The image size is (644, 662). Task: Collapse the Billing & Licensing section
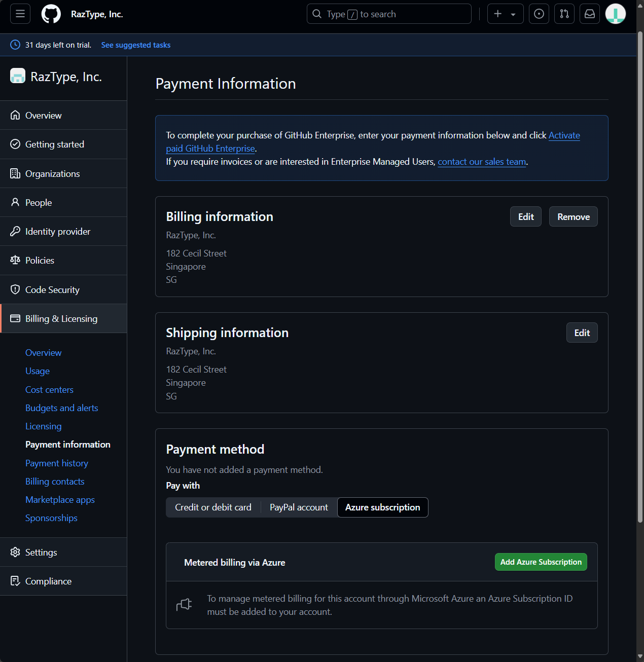(x=61, y=319)
